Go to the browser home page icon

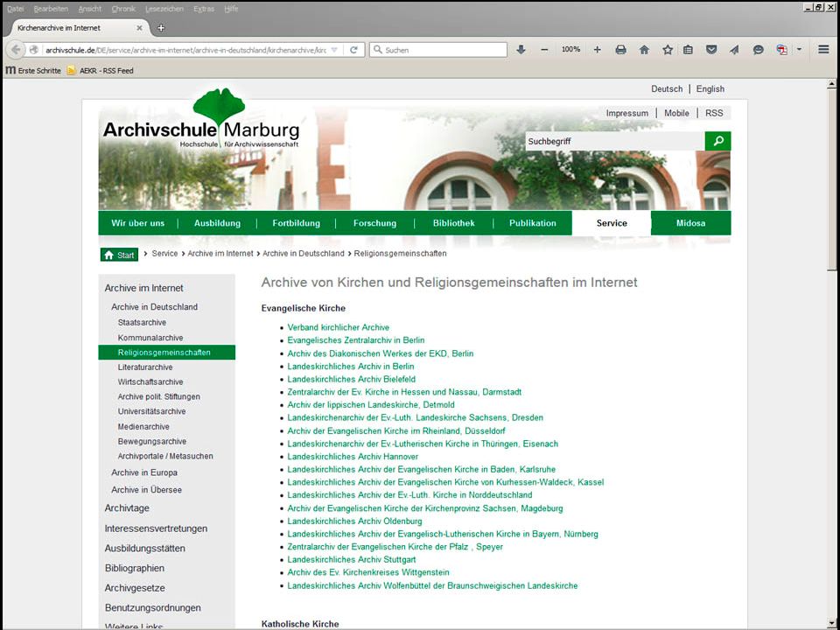(x=645, y=50)
